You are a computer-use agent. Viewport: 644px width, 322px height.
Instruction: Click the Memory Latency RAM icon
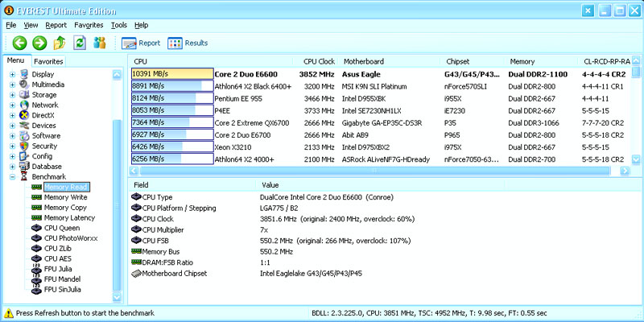click(36, 218)
